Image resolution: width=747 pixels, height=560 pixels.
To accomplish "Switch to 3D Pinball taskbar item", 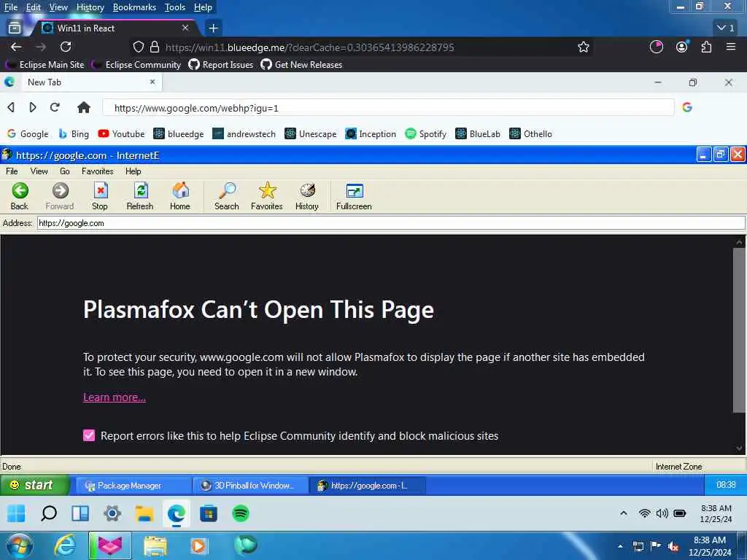I will click(x=250, y=485).
